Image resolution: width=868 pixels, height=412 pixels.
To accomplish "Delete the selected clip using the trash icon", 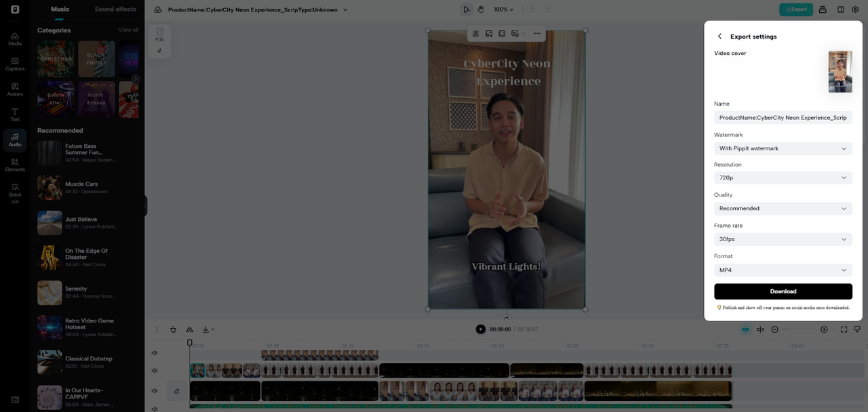I will click(x=173, y=329).
